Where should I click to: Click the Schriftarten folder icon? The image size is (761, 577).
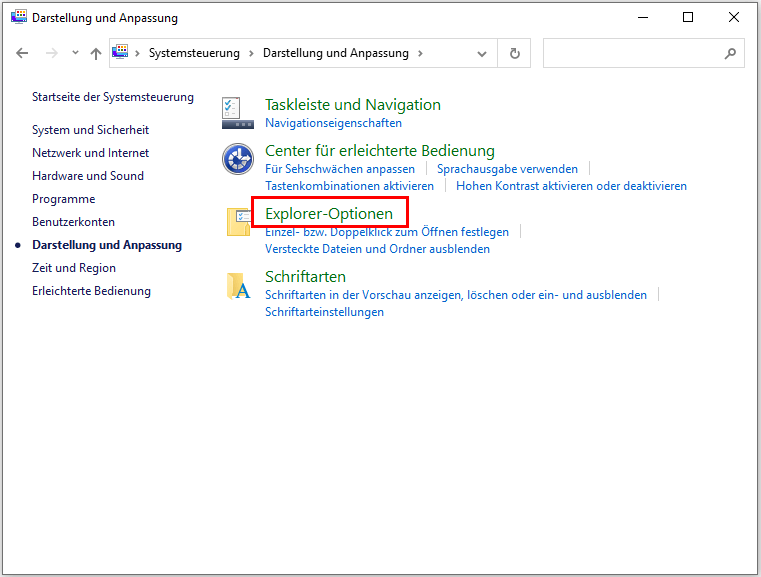coord(238,286)
